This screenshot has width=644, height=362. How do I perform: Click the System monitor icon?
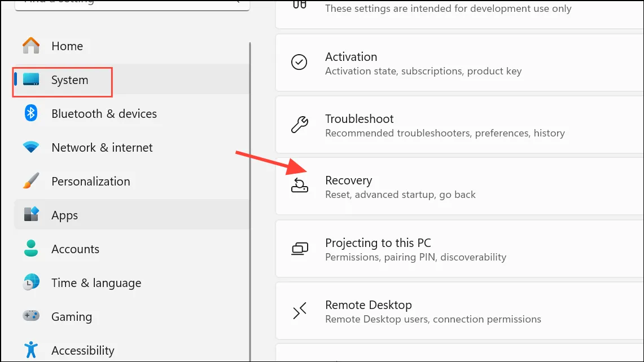point(31,79)
